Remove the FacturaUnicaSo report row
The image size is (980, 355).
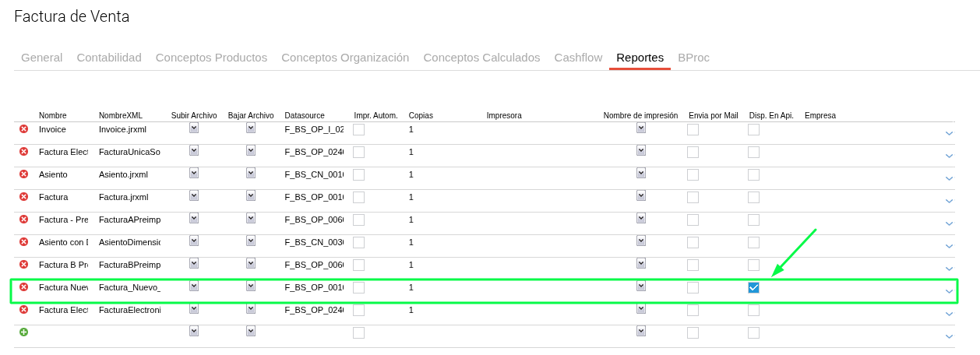pos(23,152)
